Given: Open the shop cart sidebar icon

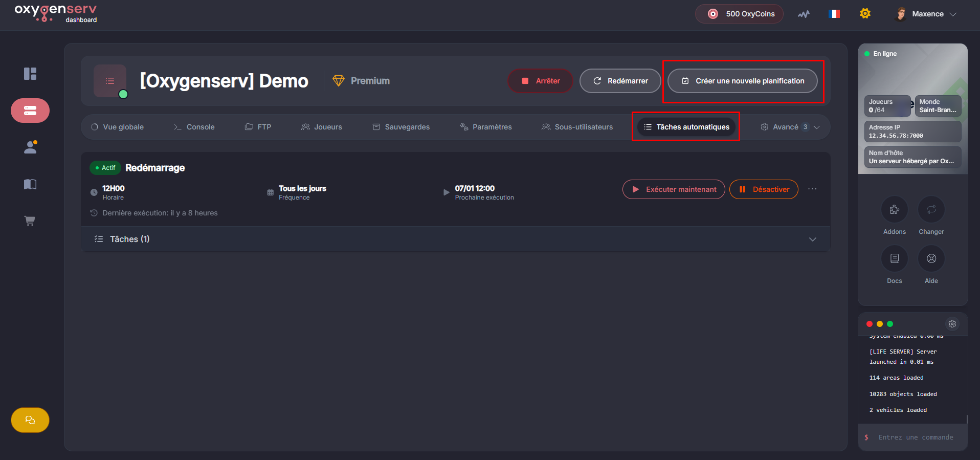Looking at the screenshot, I should (30, 221).
